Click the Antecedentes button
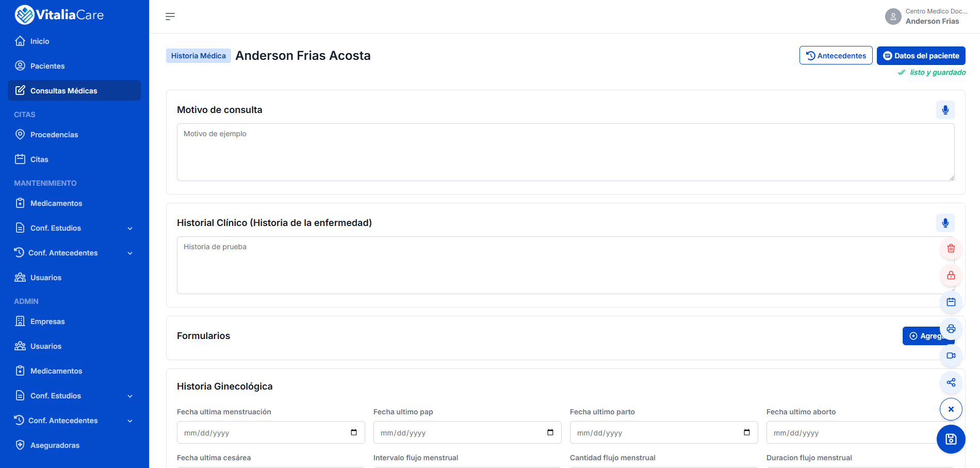980x468 pixels. tap(836, 56)
